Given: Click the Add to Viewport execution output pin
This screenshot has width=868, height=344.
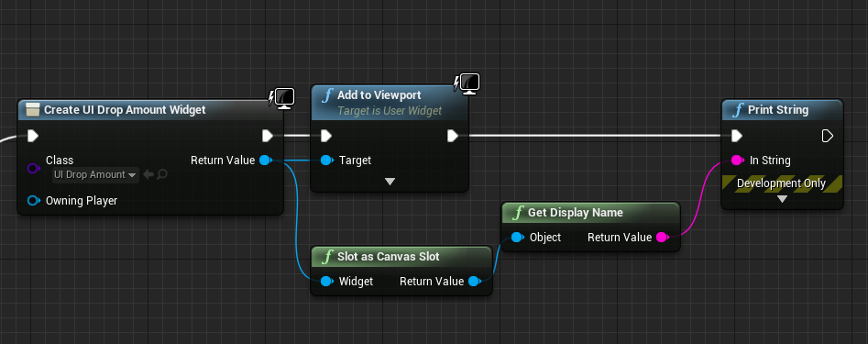Looking at the screenshot, I should 453,136.
